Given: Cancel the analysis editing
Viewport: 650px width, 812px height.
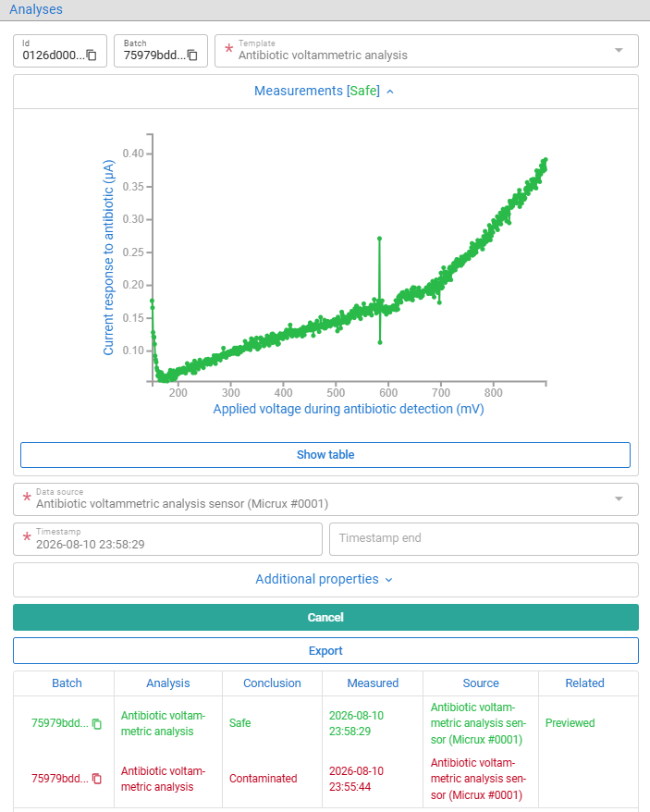Looking at the screenshot, I should click(x=325, y=617).
